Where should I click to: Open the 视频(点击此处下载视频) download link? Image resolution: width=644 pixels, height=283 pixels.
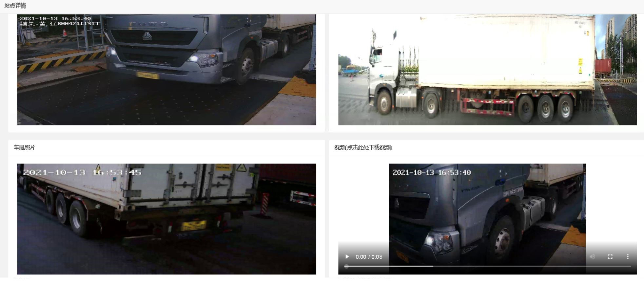click(x=363, y=147)
